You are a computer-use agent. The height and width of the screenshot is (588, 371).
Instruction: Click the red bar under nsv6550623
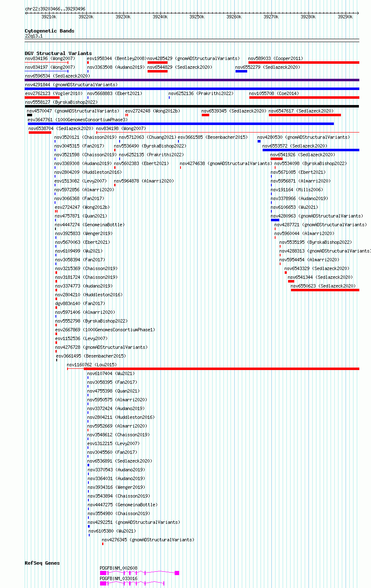325,290
